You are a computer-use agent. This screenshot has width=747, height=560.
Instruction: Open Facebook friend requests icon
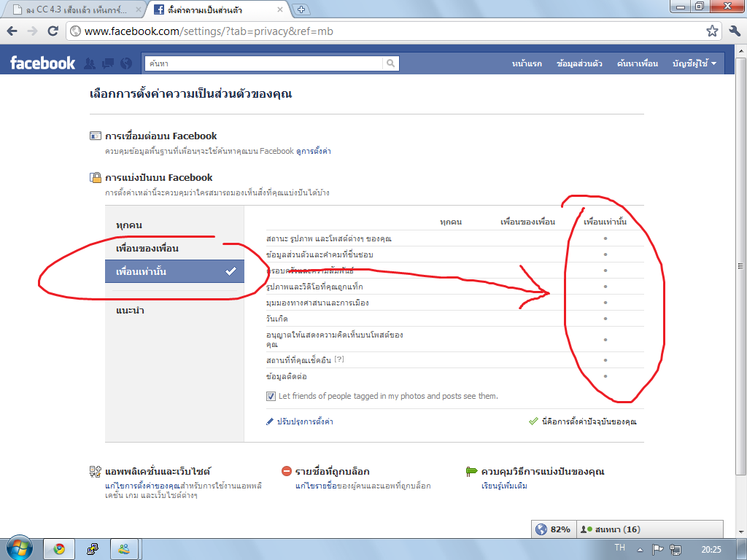pyautogui.click(x=90, y=63)
